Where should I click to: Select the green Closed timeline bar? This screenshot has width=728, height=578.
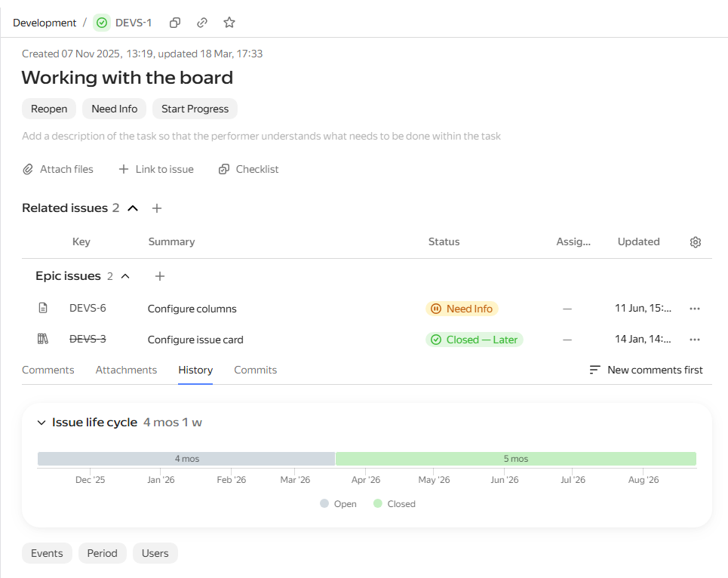[516, 459]
